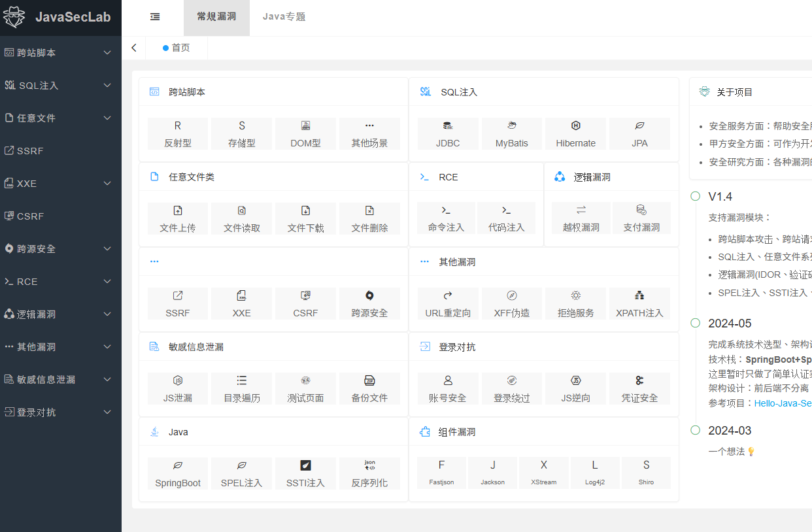Viewport: 812px width, 532px height.
Task: Toggle the sidebar collapse hamburger icon
Action: point(155,17)
